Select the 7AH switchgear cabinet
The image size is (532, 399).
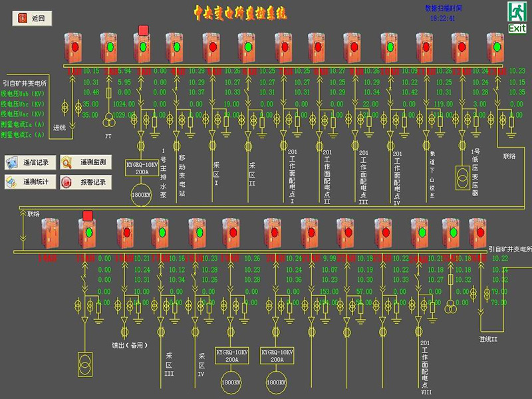[283, 47]
